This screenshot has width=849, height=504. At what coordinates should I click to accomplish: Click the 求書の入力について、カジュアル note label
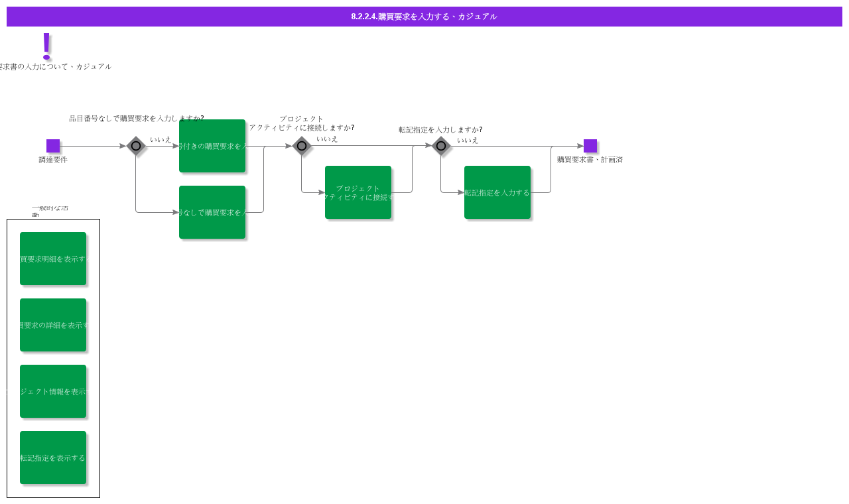56,66
